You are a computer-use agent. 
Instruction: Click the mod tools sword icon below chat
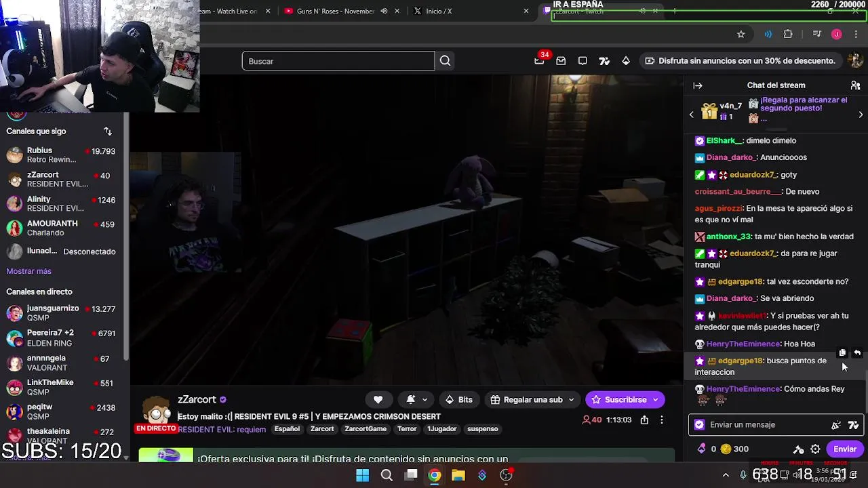click(x=799, y=449)
